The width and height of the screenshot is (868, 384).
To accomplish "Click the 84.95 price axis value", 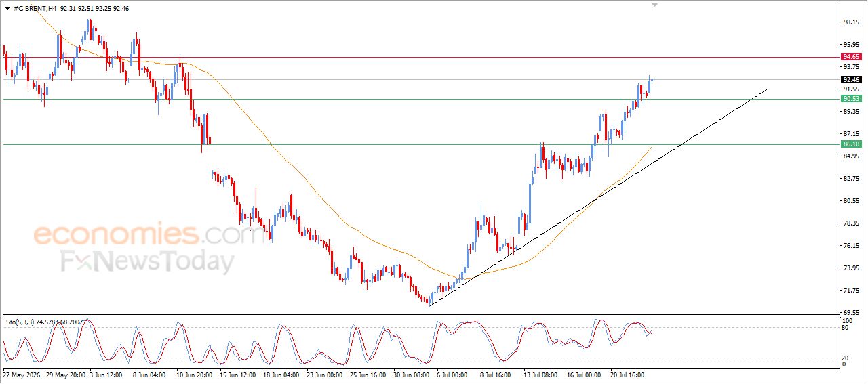I will tap(851, 156).
